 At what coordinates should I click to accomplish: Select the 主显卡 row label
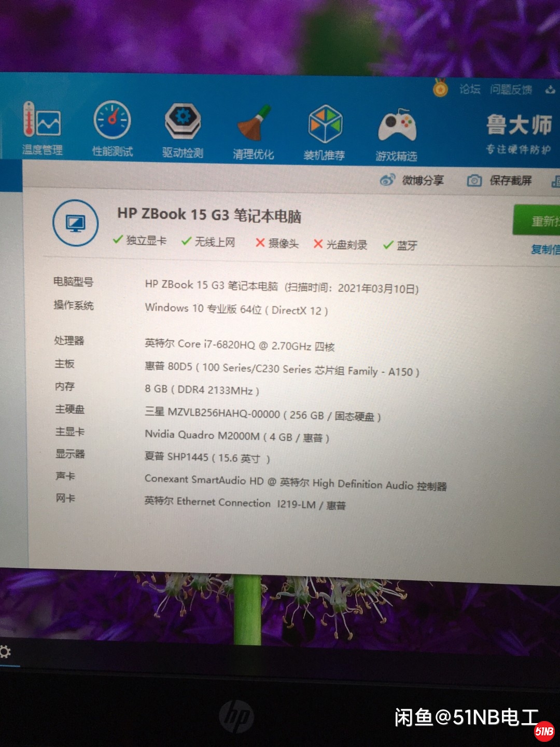(70, 431)
